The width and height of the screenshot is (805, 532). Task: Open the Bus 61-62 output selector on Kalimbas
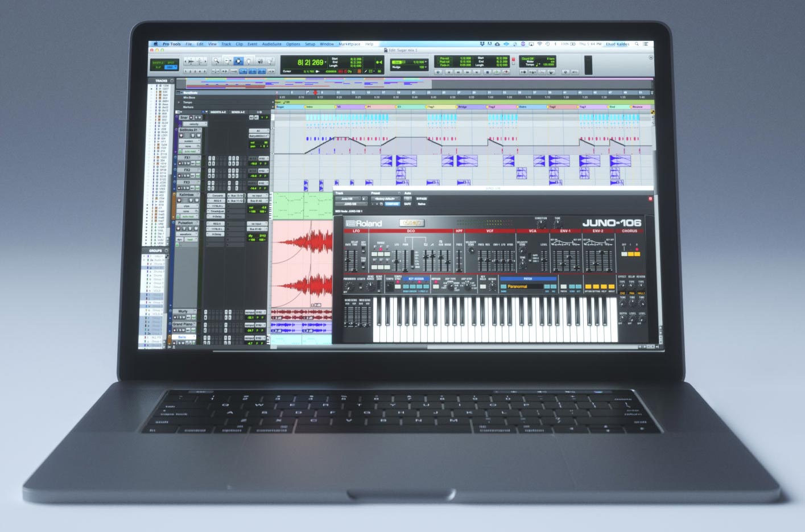tap(257, 201)
